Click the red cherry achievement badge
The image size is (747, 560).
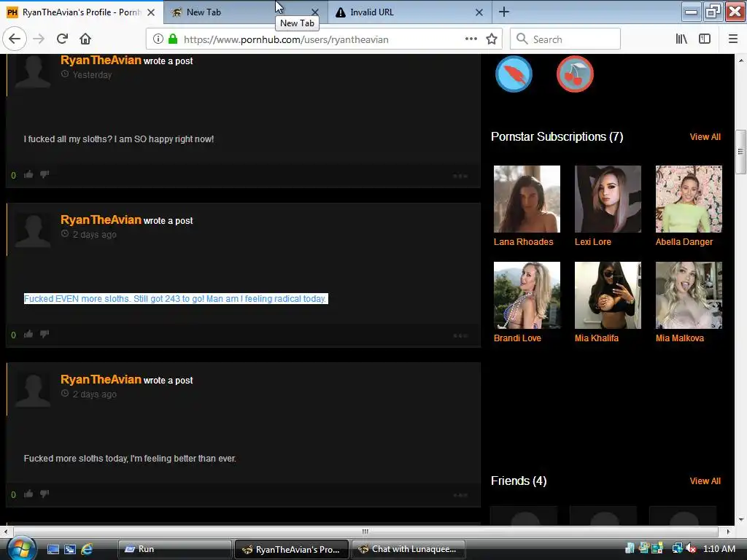coord(575,74)
